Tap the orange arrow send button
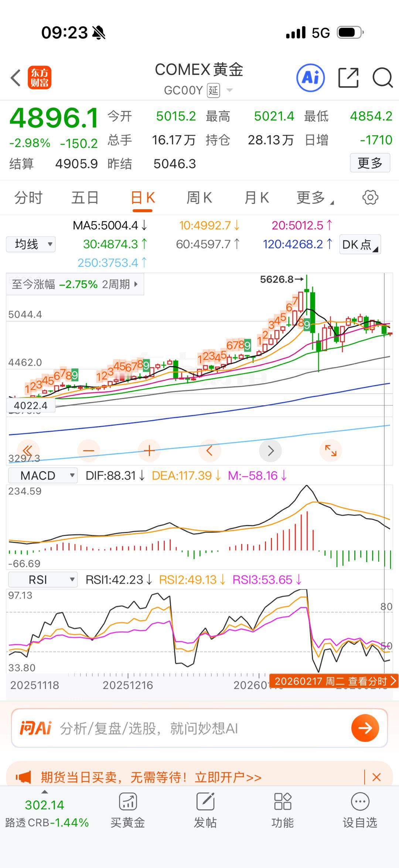This screenshot has width=399, height=868. point(365,728)
